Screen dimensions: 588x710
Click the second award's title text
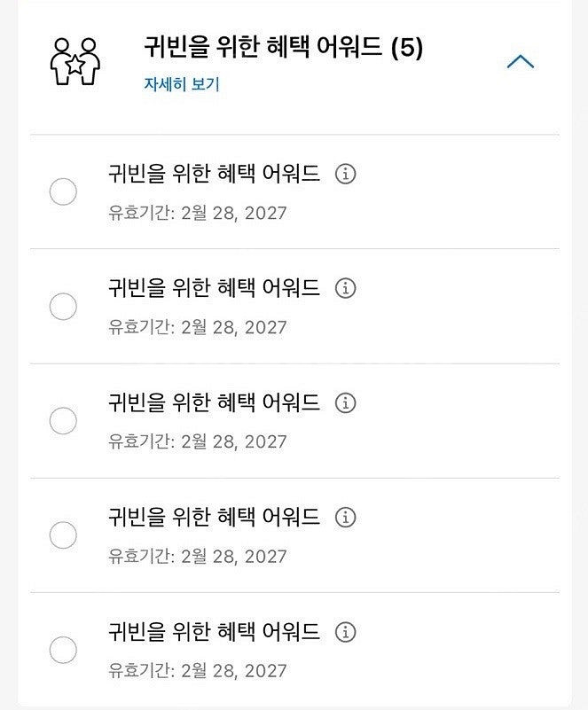[x=213, y=288]
